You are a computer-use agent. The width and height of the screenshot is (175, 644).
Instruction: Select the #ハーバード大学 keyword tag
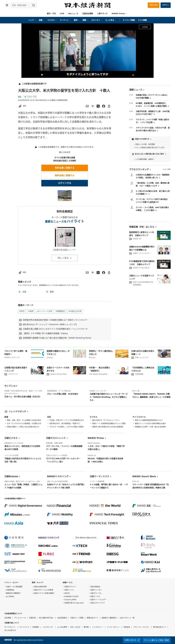click(45, 311)
